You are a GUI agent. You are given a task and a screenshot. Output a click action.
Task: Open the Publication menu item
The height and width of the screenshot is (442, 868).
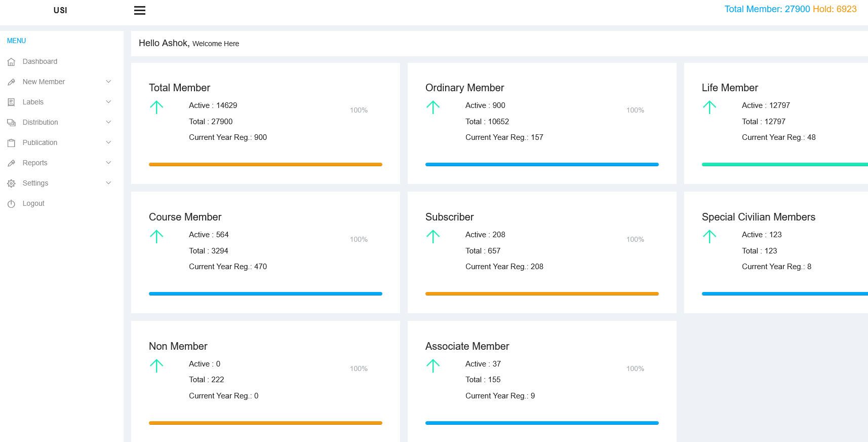click(x=40, y=142)
